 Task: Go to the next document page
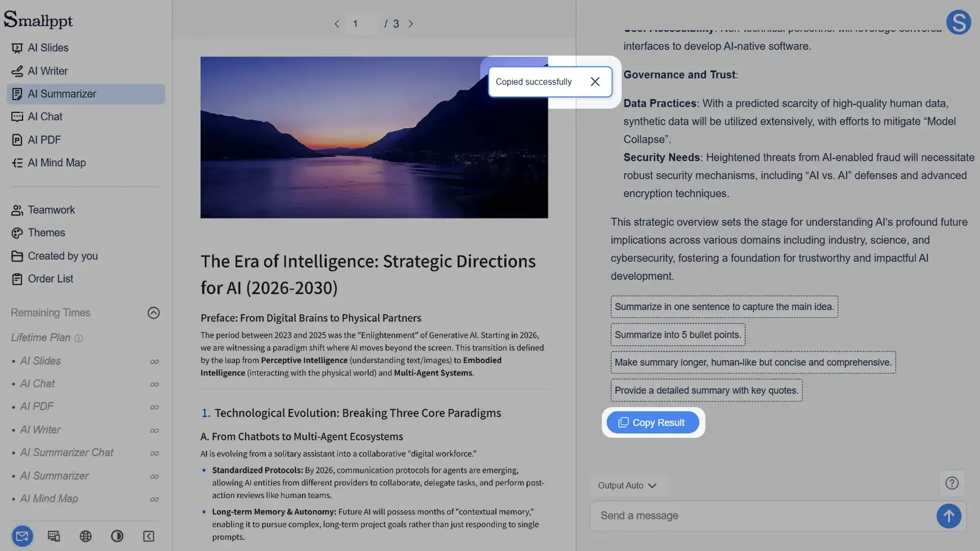(411, 23)
